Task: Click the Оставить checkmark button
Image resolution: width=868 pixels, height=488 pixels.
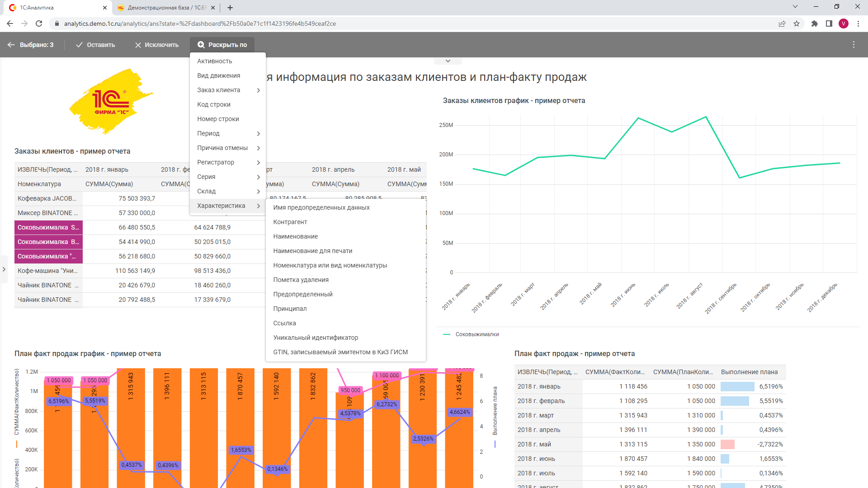Action: (95, 45)
